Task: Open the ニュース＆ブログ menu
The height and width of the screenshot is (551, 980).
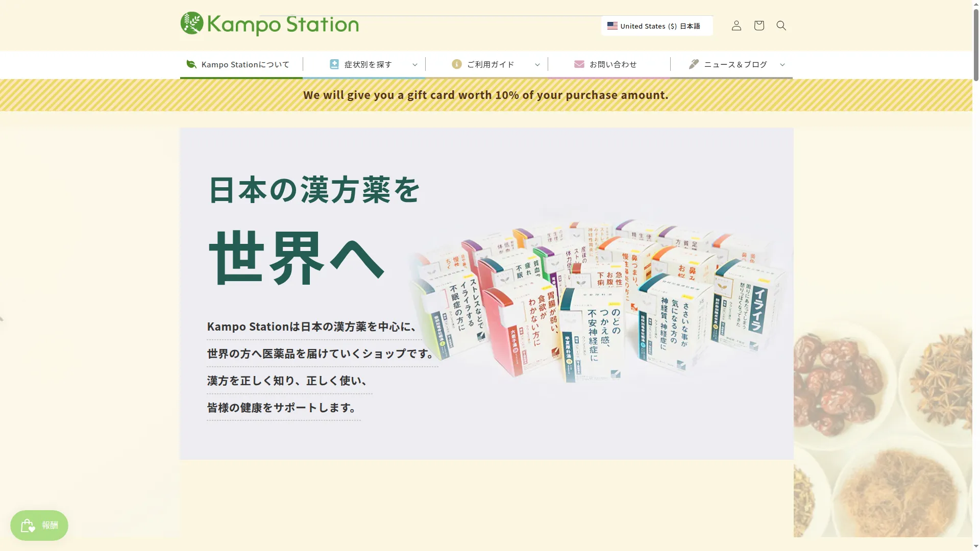Action: 731,64
